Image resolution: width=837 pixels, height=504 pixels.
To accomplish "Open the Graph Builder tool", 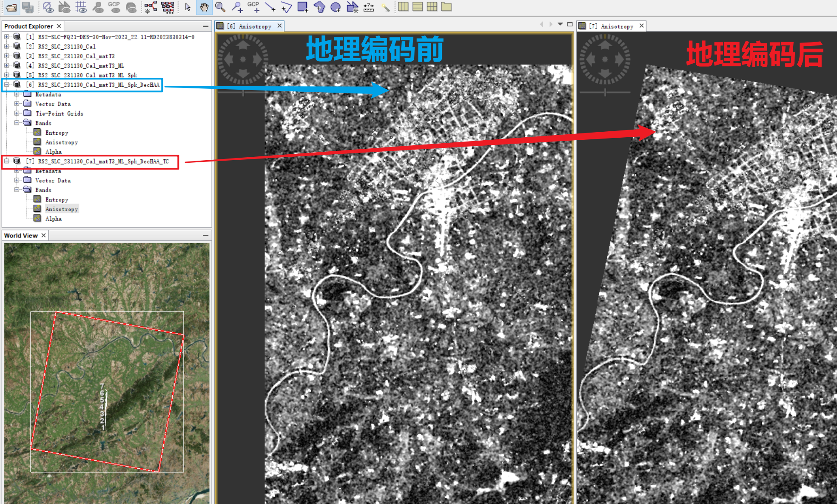I will (x=151, y=7).
